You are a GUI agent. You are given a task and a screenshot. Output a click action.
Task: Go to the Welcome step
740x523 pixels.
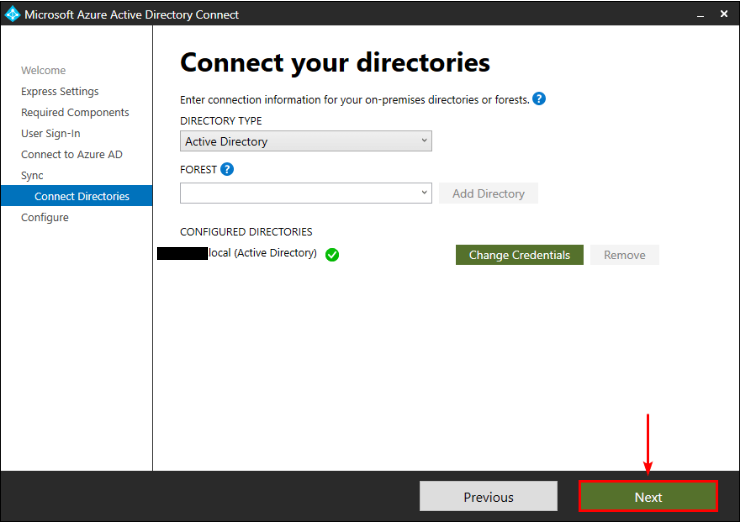(43, 70)
